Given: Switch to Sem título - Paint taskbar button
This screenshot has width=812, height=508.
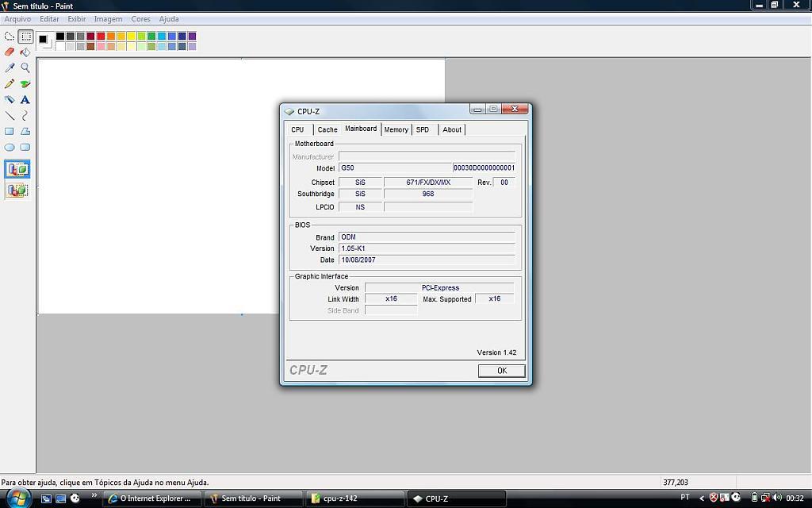Looking at the screenshot, I should coord(253,498).
